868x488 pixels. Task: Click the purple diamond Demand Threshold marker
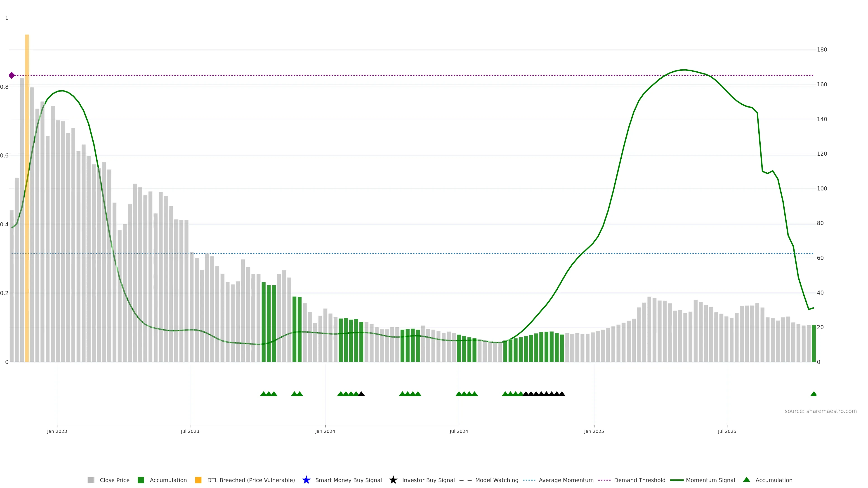pyautogui.click(x=12, y=75)
